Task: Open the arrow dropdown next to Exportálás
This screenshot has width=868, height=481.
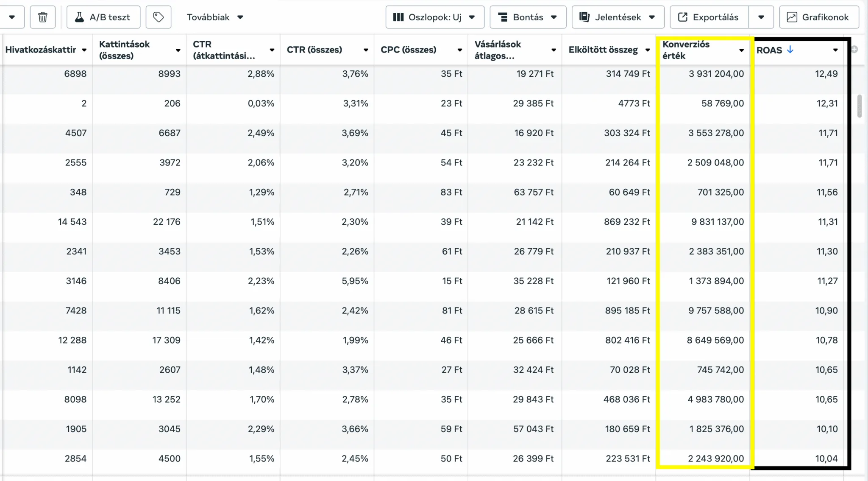Action: 761,17
